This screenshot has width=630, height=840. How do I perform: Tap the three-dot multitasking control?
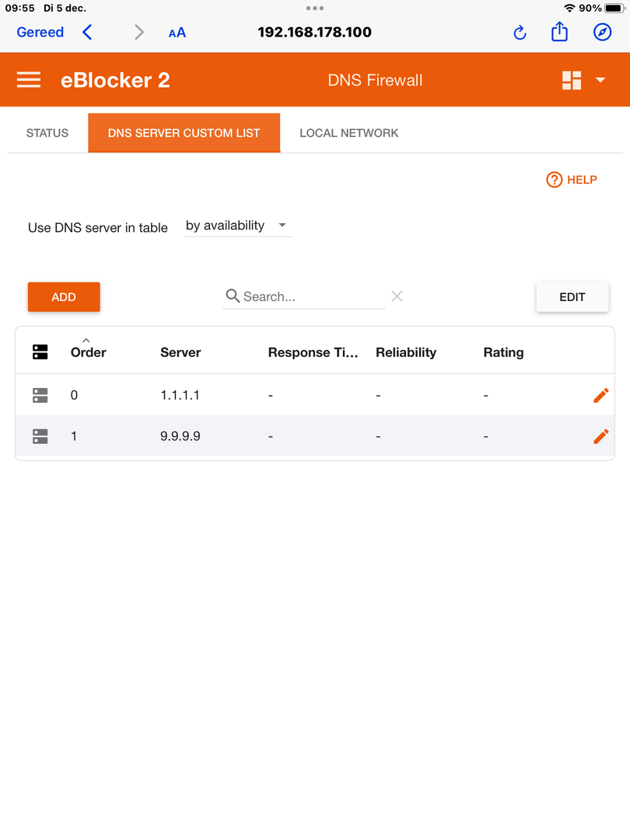[315, 8]
